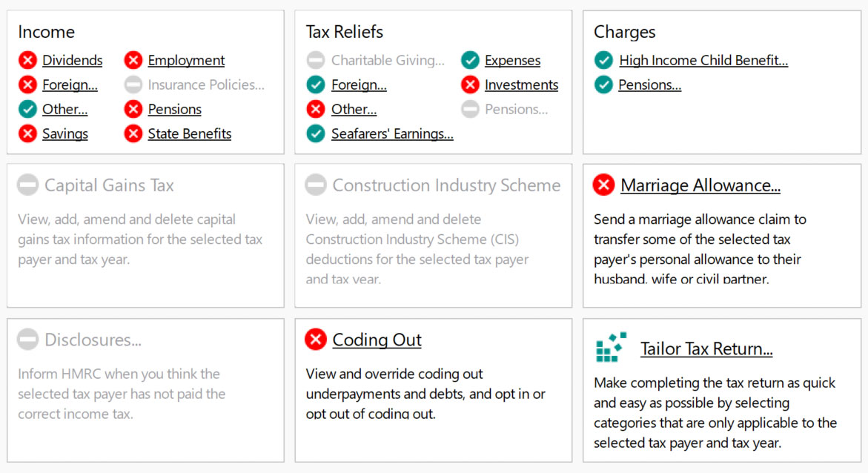Click the red cross icon beside Coding Out
Viewport: 868px width, 473px height.
[x=316, y=340]
